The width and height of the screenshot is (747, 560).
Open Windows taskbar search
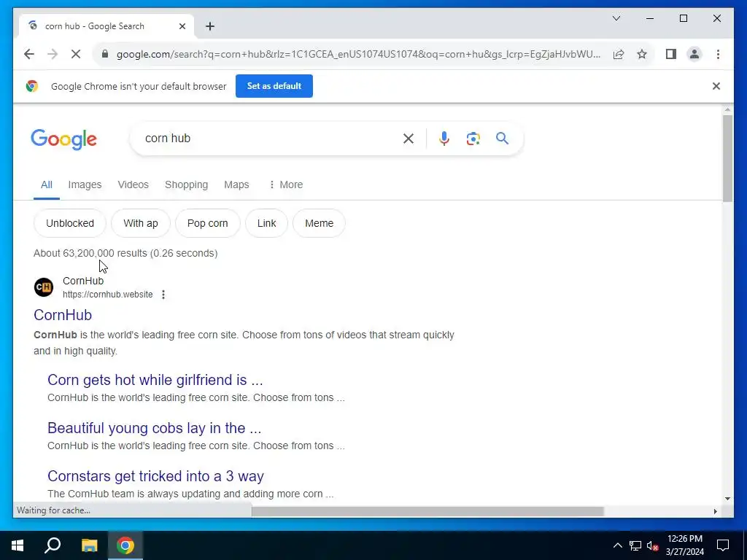pyautogui.click(x=53, y=545)
